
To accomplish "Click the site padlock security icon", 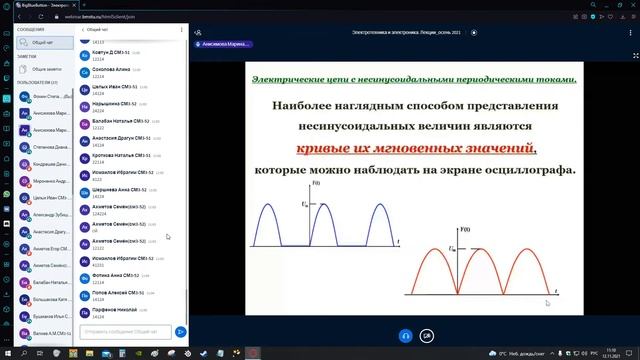I will point(57,17).
